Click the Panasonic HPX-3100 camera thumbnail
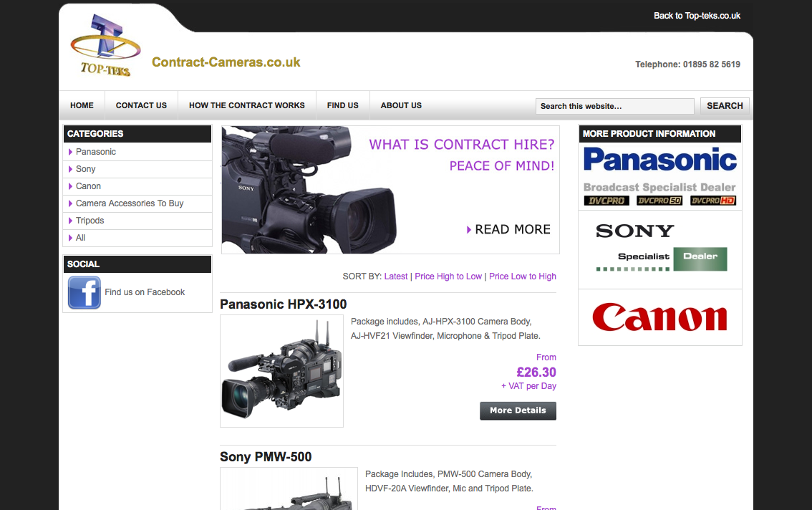 pyautogui.click(x=281, y=371)
